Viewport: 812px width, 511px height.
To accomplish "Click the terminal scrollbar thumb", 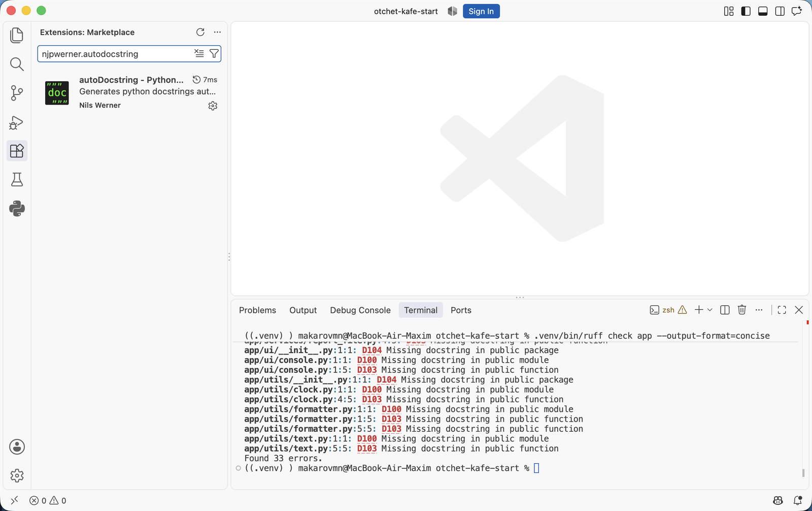I will tap(803, 473).
